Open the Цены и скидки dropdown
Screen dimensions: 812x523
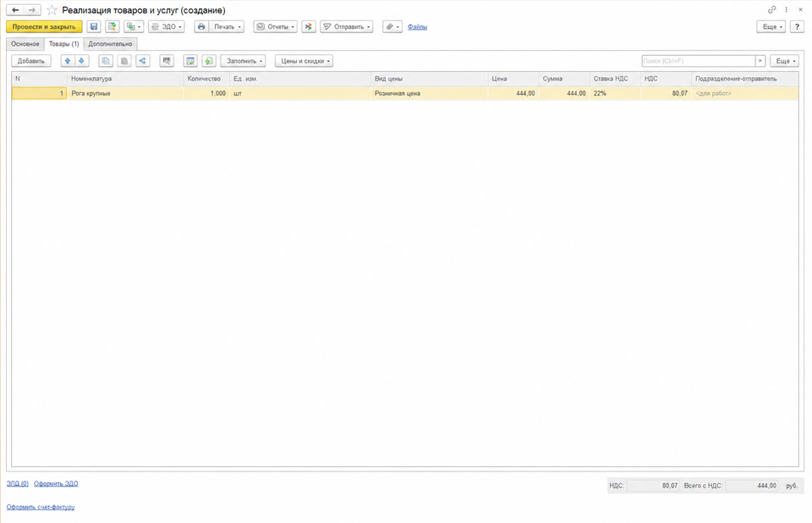[x=304, y=61]
